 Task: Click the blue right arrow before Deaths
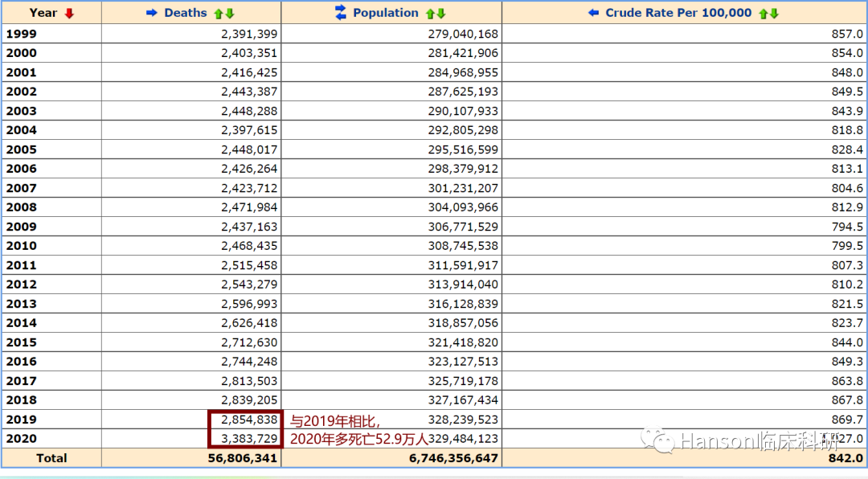(x=152, y=13)
